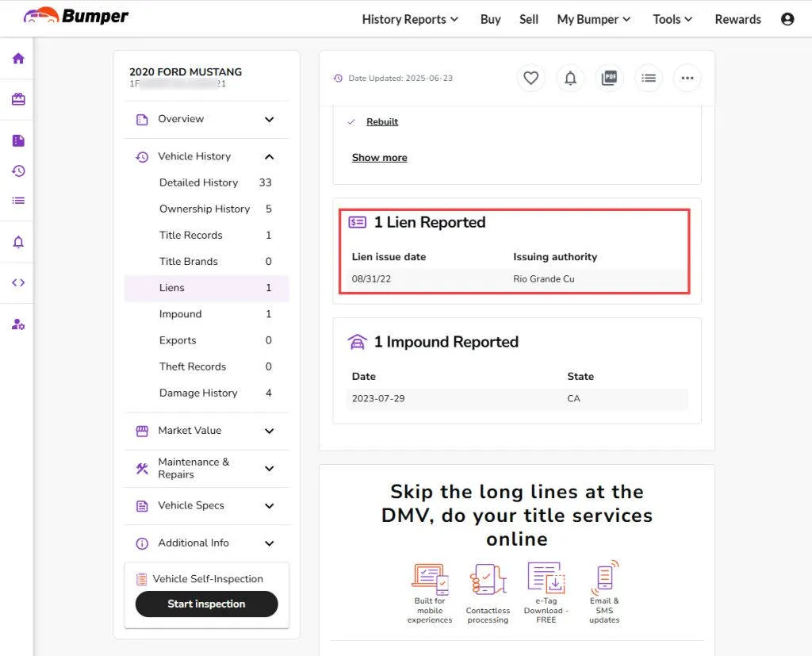This screenshot has height=656, width=812.
Task: Open the user settings icon in sidebar
Action: click(18, 324)
